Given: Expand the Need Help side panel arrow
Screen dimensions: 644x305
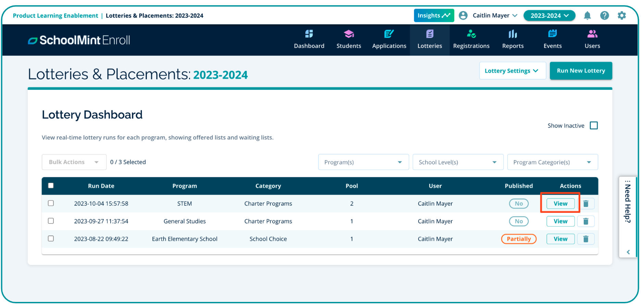Looking at the screenshot, I should [628, 252].
